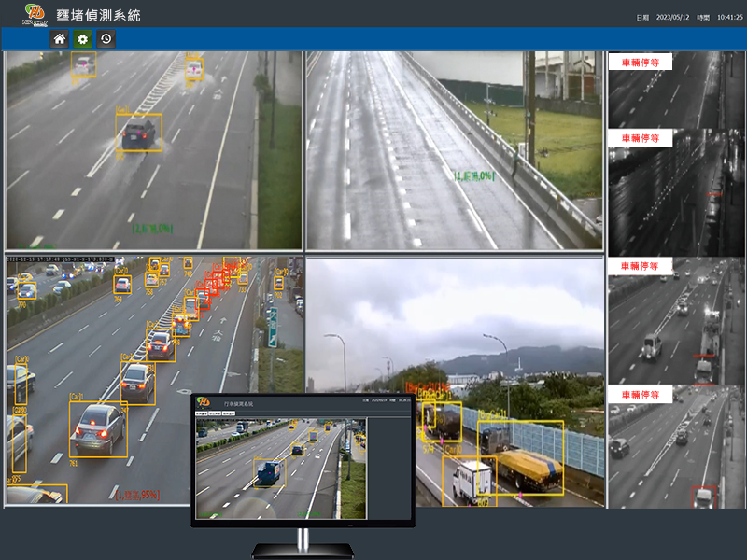Select the empty elevated road camera feed
The height and width of the screenshot is (560, 747).
tap(453, 149)
